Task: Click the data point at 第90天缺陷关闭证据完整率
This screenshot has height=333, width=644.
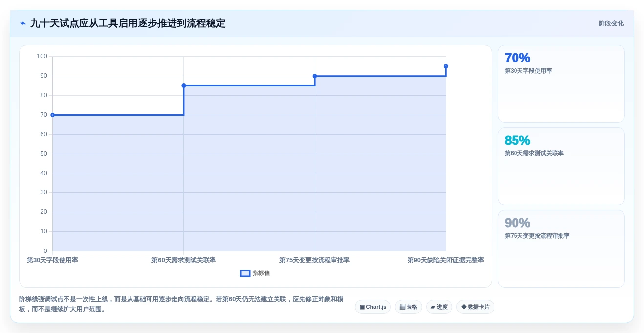Action: point(446,66)
